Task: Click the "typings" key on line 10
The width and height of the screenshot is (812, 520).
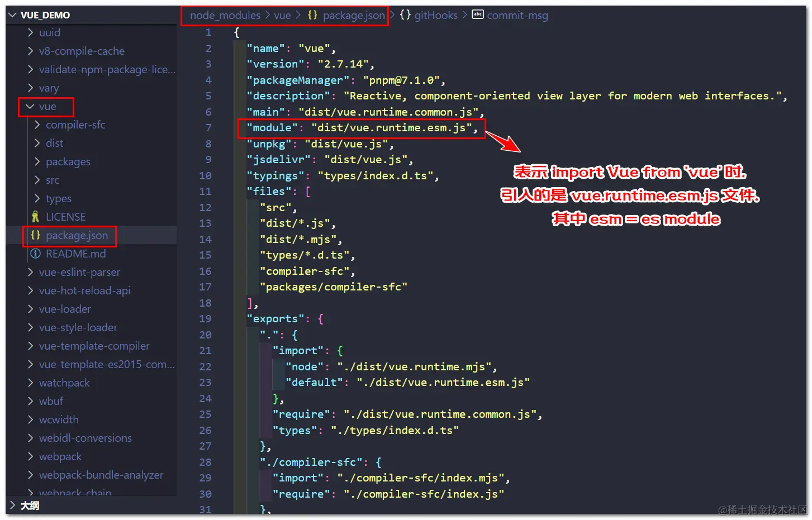Action: coord(275,175)
